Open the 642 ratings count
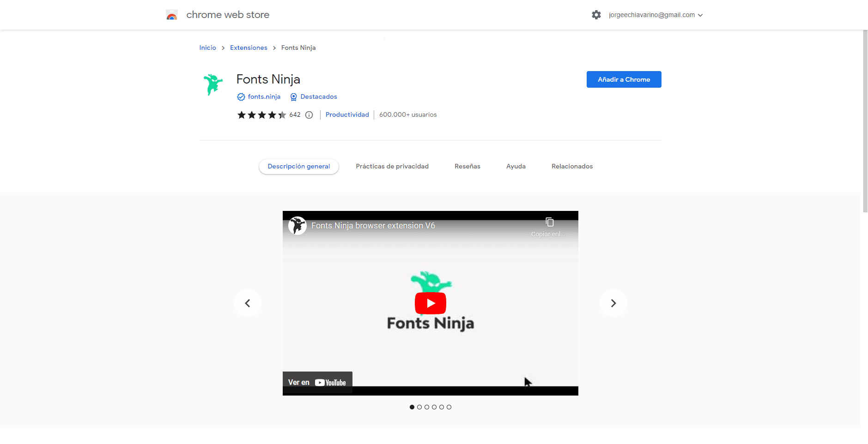Viewport: 868px width, 444px height. tap(295, 114)
